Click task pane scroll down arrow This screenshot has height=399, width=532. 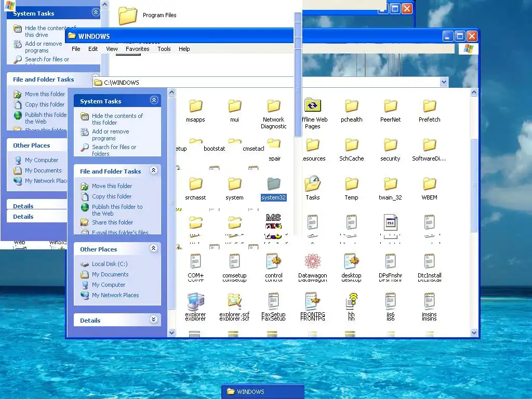[171, 333]
